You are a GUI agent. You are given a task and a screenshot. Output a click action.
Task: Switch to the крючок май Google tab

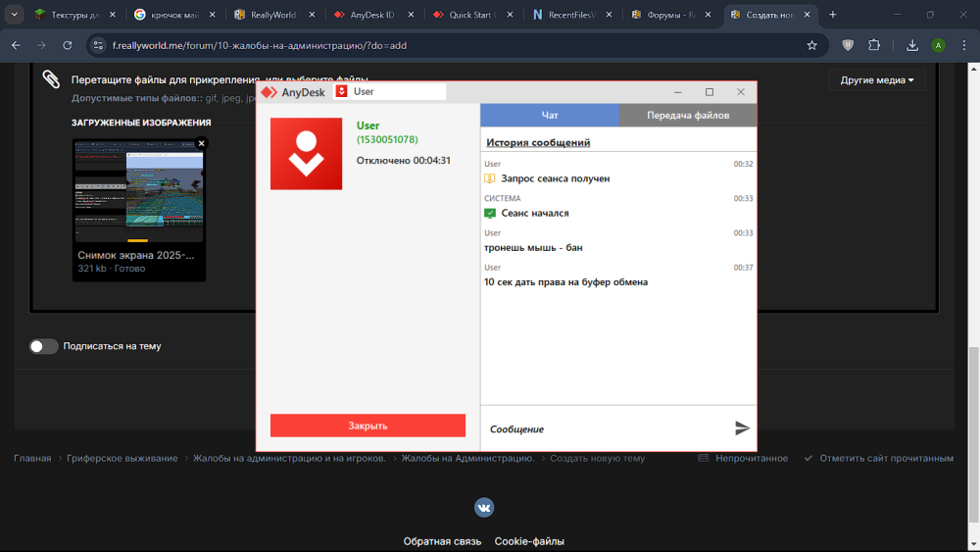point(174,15)
